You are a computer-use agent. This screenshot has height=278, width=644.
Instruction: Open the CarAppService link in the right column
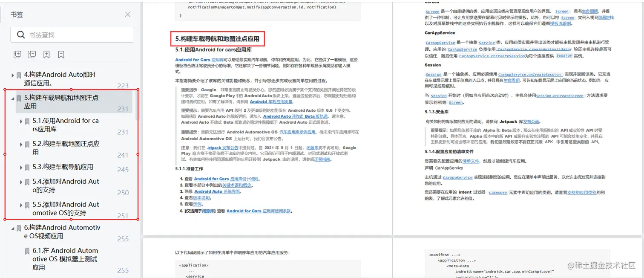(441, 42)
